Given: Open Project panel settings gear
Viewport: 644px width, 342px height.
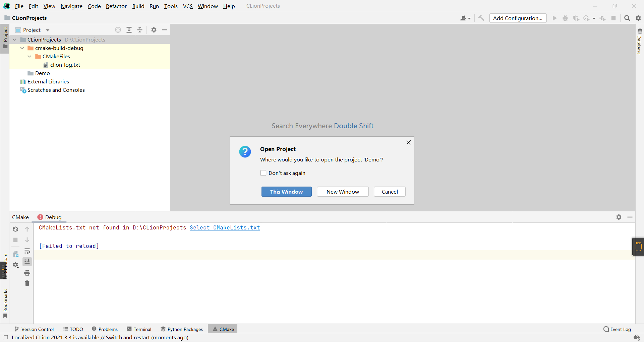Looking at the screenshot, I should pyautogui.click(x=154, y=30).
